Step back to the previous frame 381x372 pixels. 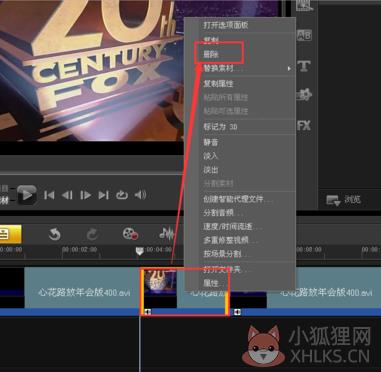click(68, 195)
